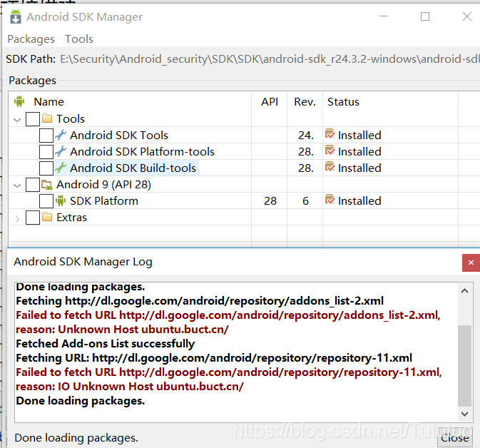Select the Android SDK Platform-tools row name
This screenshot has width=480, height=448.
click(142, 151)
